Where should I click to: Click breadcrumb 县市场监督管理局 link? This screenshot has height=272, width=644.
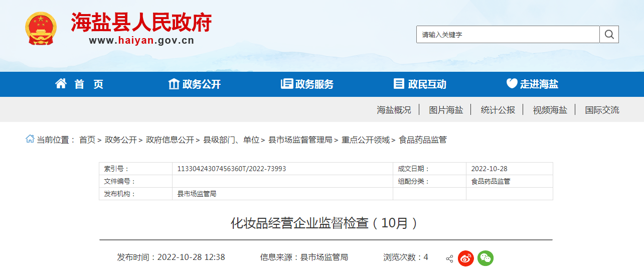tap(300, 140)
